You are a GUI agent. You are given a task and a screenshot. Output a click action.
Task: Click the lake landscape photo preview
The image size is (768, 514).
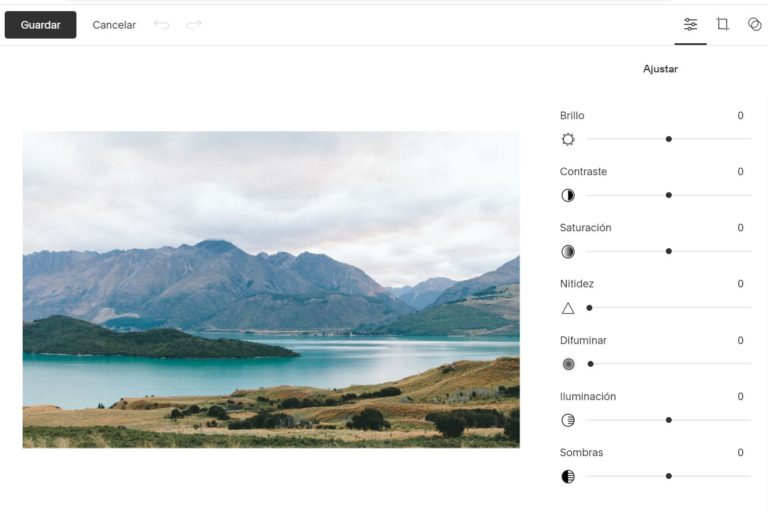point(271,290)
